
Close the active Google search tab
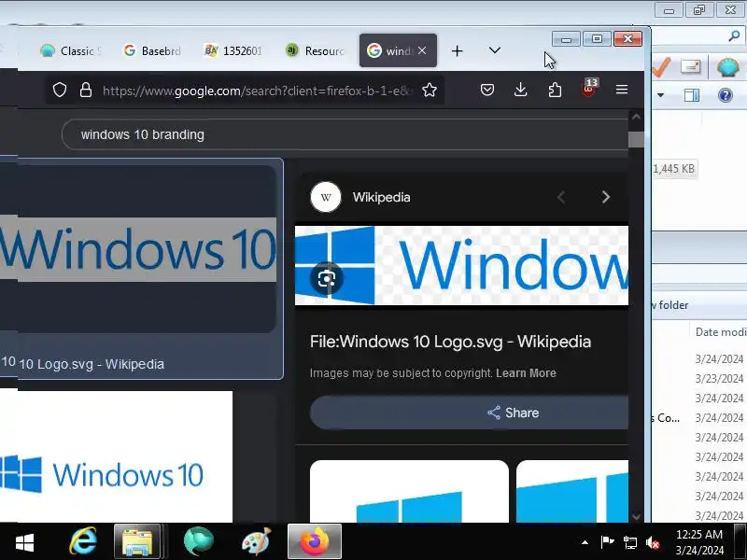click(422, 50)
